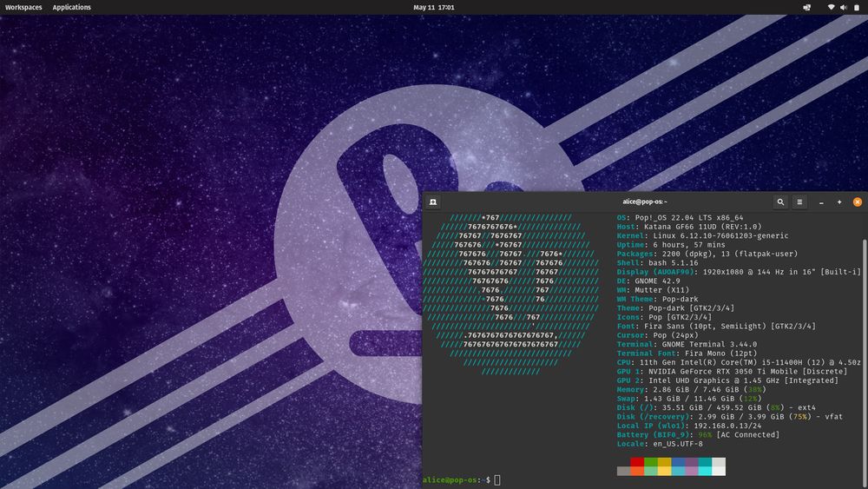Maximize the terminal window with the plus button
This screenshot has height=489, width=868.
(x=839, y=202)
